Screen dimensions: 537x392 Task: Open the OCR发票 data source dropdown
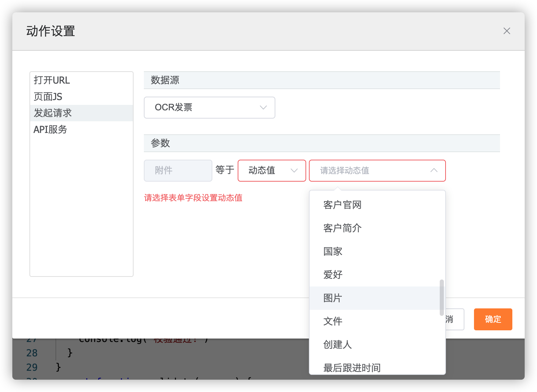(209, 108)
